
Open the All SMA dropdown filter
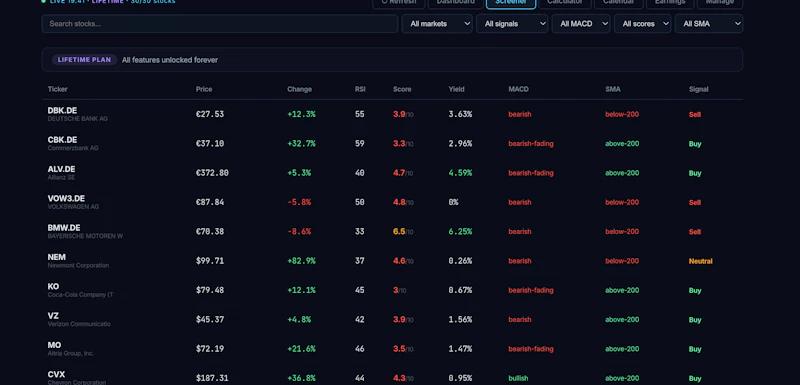[x=709, y=24]
